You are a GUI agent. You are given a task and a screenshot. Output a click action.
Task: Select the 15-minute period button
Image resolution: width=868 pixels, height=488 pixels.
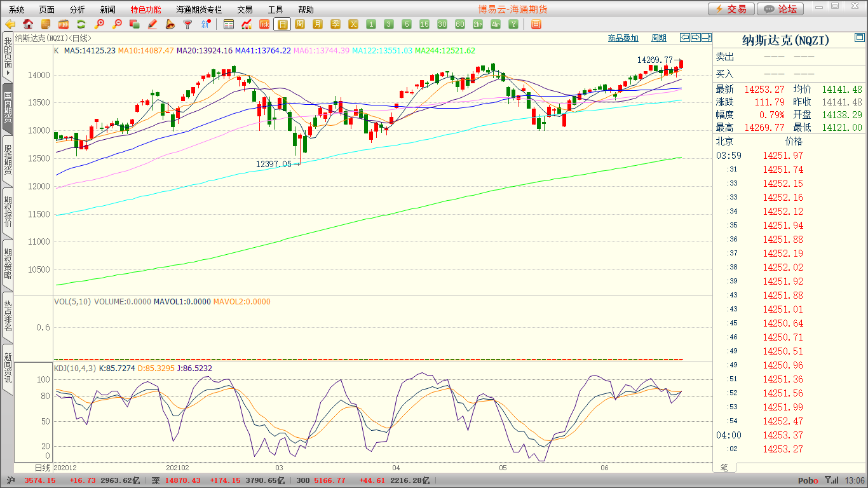424,24
